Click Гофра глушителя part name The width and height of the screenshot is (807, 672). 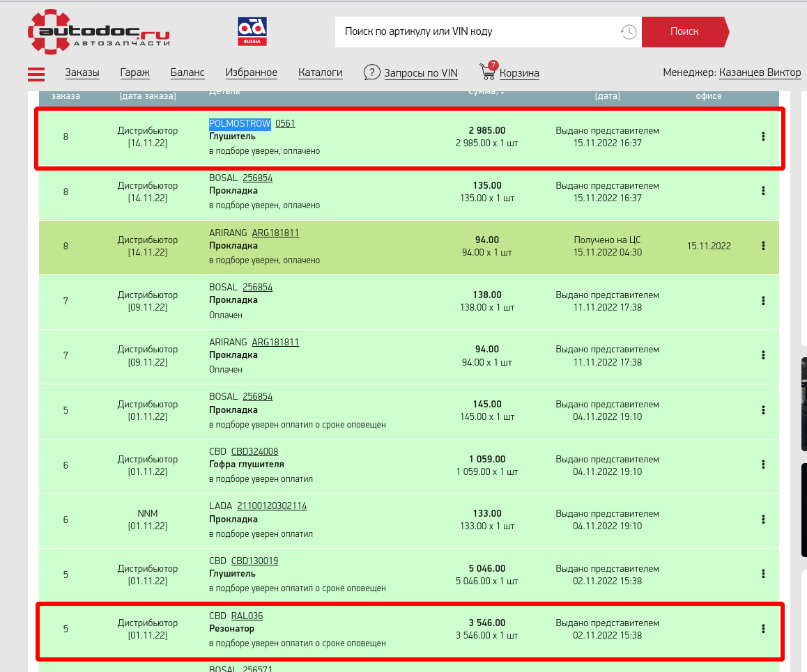247,464
